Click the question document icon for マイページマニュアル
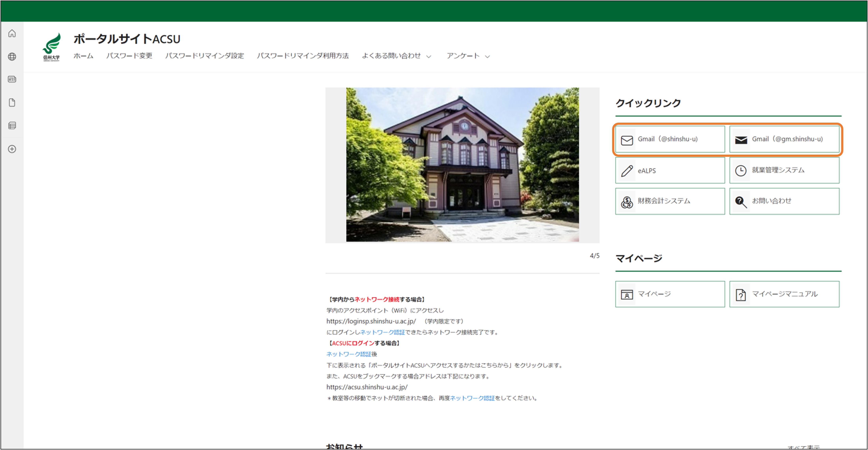Image resolution: width=868 pixels, height=450 pixels. pyautogui.click(x=741, y=295)
